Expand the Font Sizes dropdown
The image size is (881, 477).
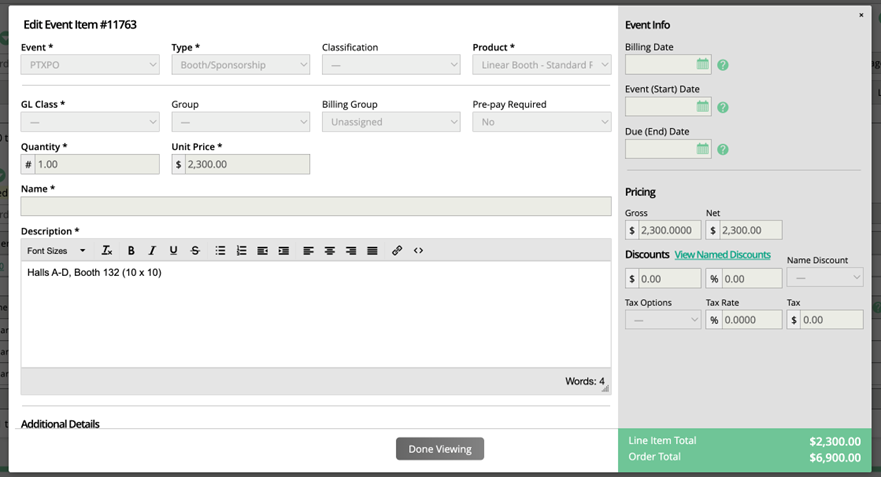(x=56, y=250)
